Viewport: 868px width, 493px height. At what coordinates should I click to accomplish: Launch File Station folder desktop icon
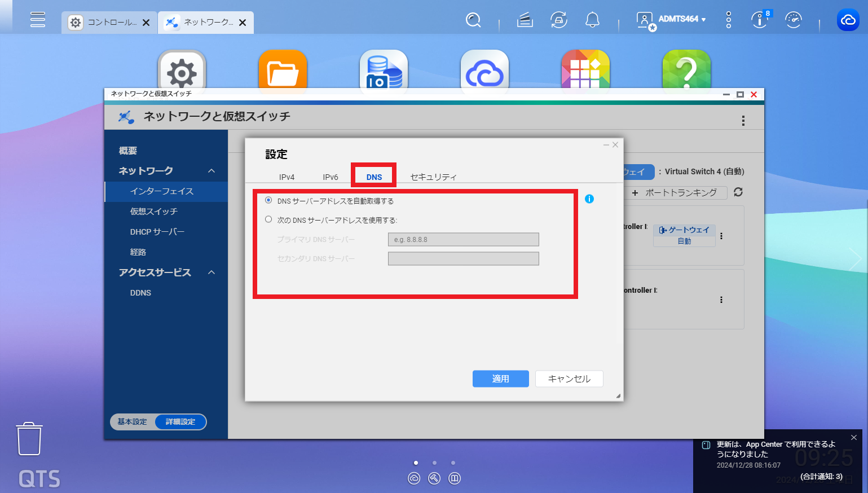tap(283, 72)
